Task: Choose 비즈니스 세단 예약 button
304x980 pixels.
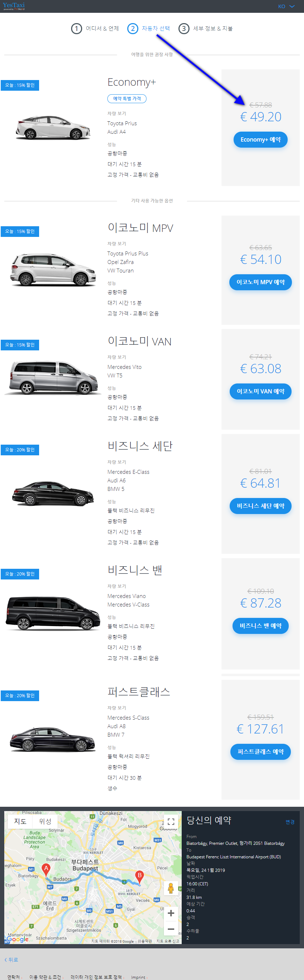Action: click(x=260, y=506)
